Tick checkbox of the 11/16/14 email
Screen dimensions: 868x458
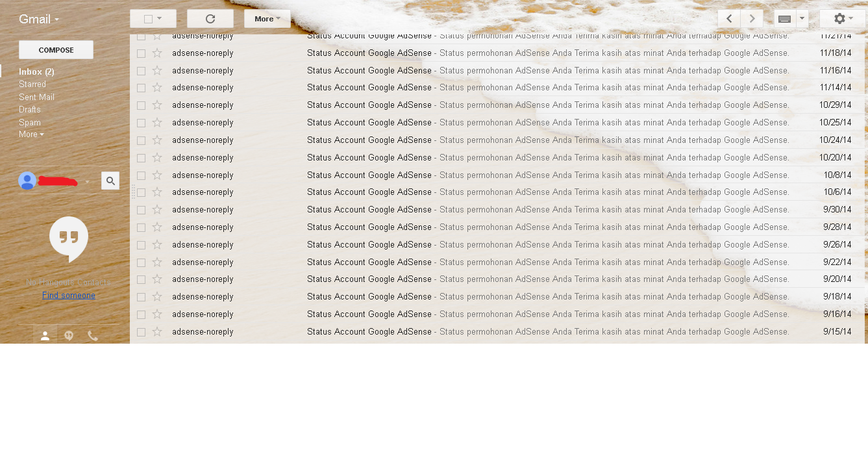pyautogui.click(x=141, y=71)
